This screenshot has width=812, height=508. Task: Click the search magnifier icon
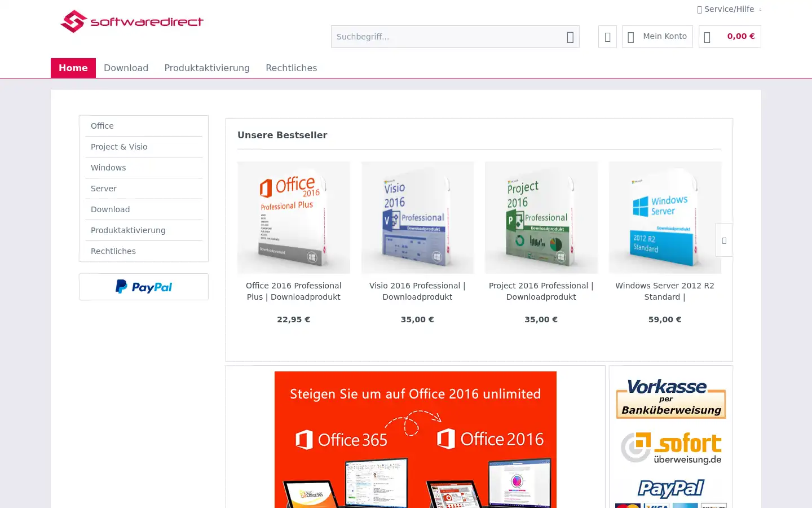[570, 37]
